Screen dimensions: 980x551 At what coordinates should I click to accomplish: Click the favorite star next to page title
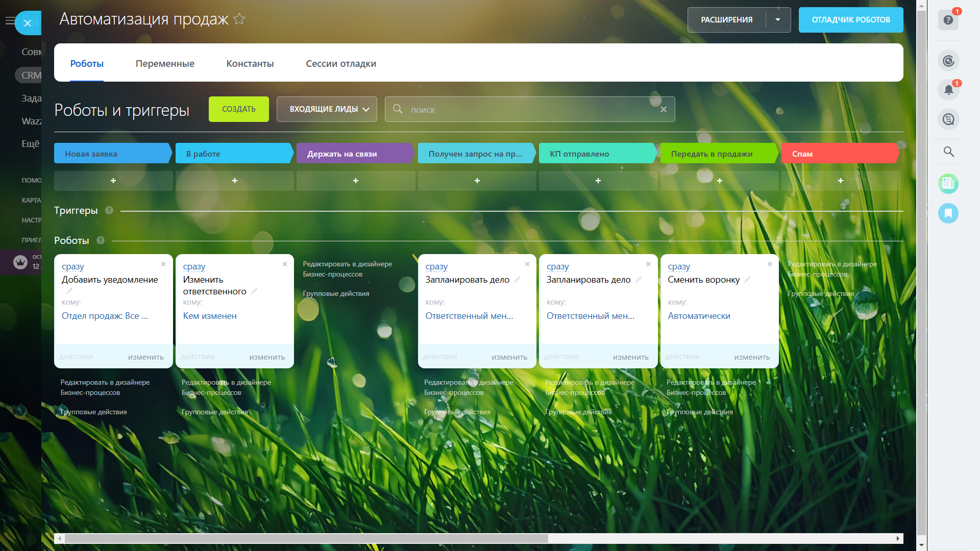pos(239,19)
